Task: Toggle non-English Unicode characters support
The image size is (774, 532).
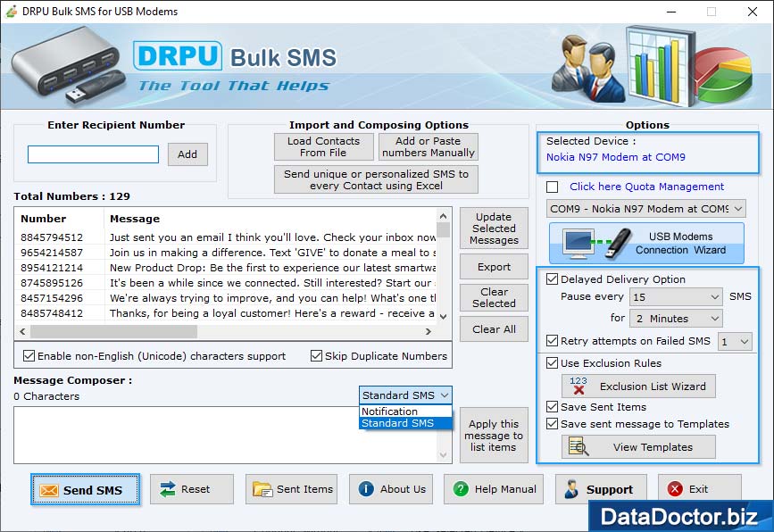Action: [29, 355]
